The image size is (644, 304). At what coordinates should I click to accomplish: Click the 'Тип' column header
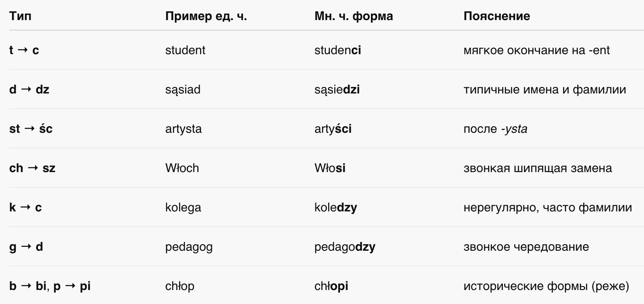point(20,16)
